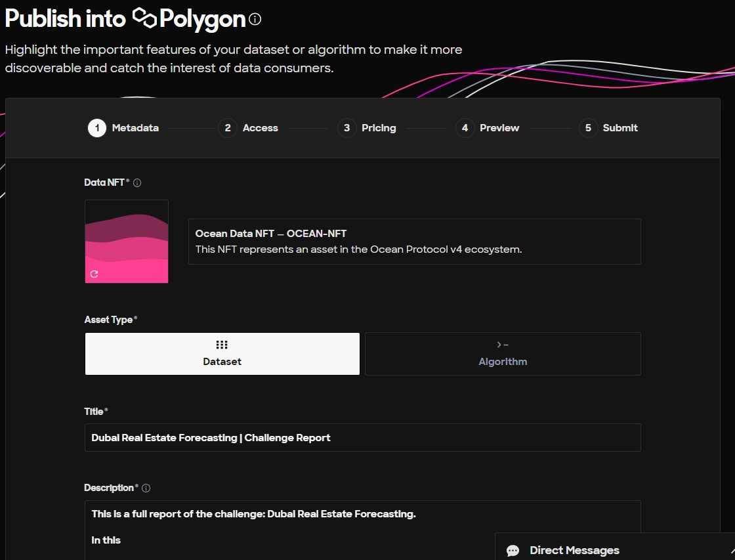Click info icon beside Polygon heading
Viewport: 735px width, 560px height.
pos(255,19)
